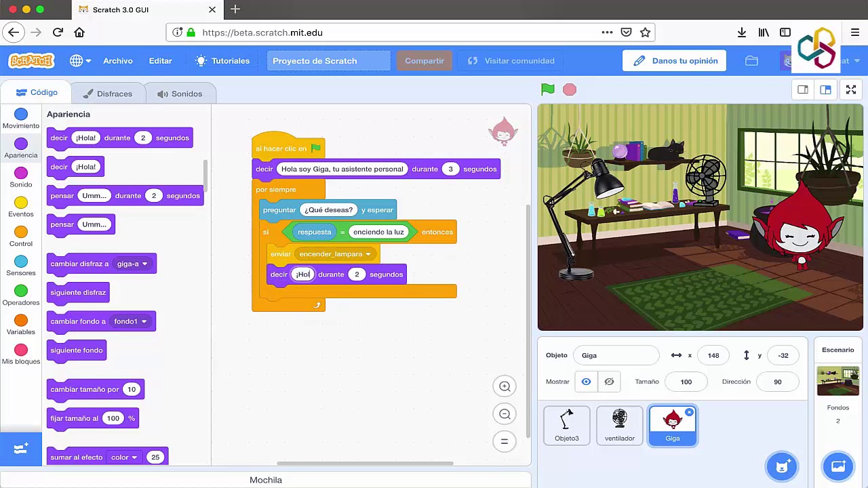868x488 pixels.
Task: Open the language globe menu
Action: pyautogui.click(x=80, y=61)
